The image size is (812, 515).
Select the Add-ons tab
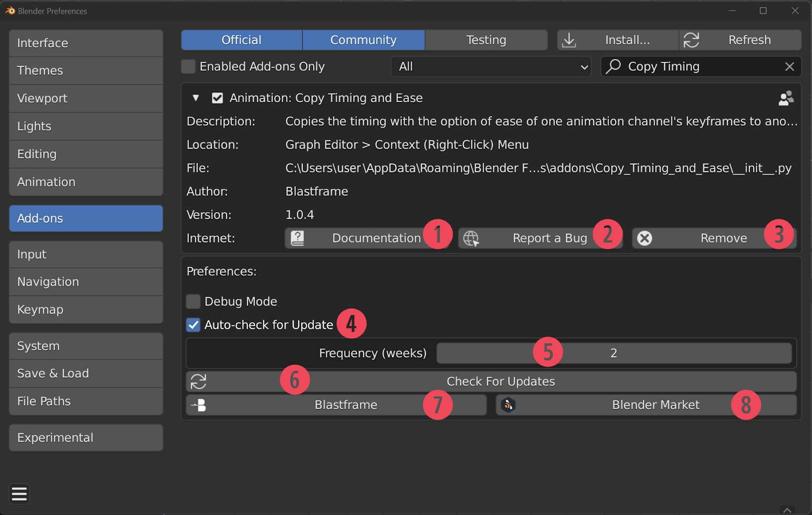point(86,219)
